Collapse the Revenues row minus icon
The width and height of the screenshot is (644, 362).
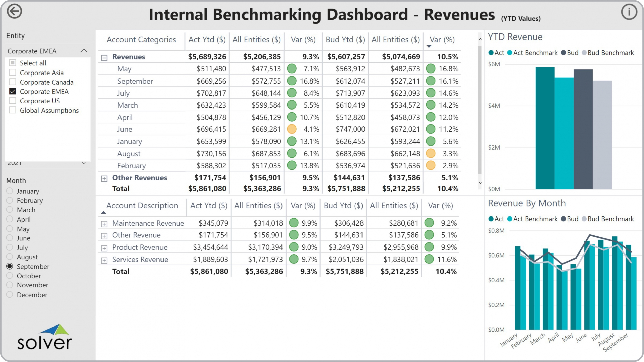click(104, 58)
